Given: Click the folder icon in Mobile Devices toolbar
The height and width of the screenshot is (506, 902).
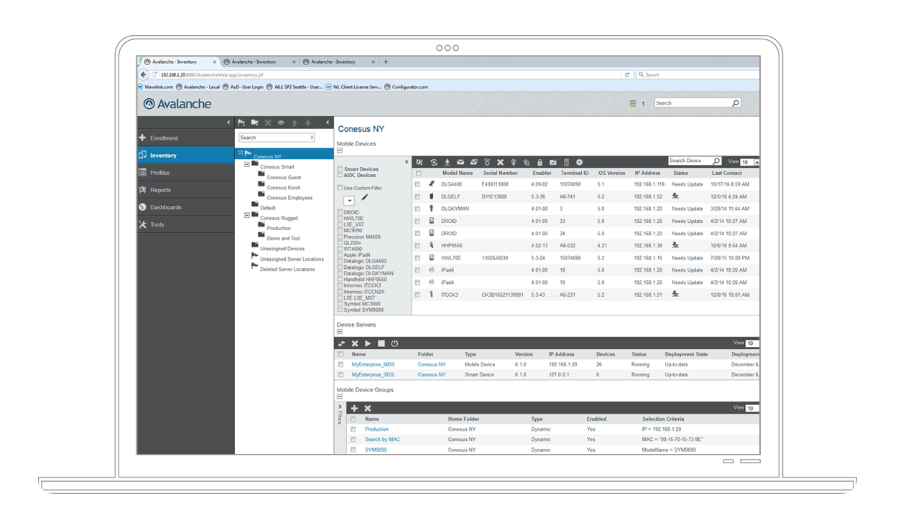Looking at the screenshot, I should click(x=553, y=162).
